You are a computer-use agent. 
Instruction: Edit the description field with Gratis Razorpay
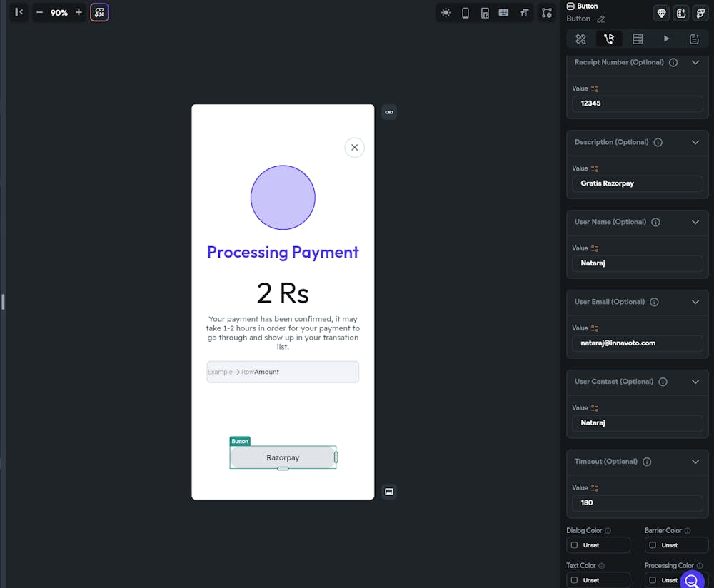637,183
